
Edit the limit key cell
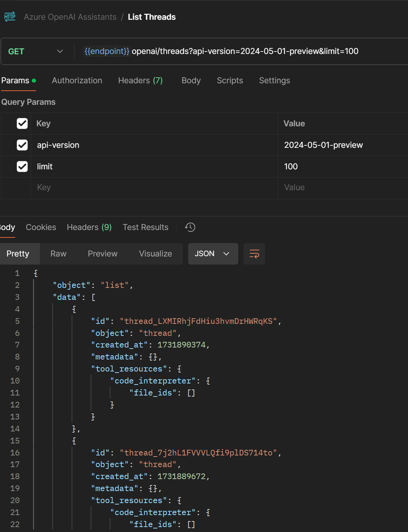pos(154,167)
